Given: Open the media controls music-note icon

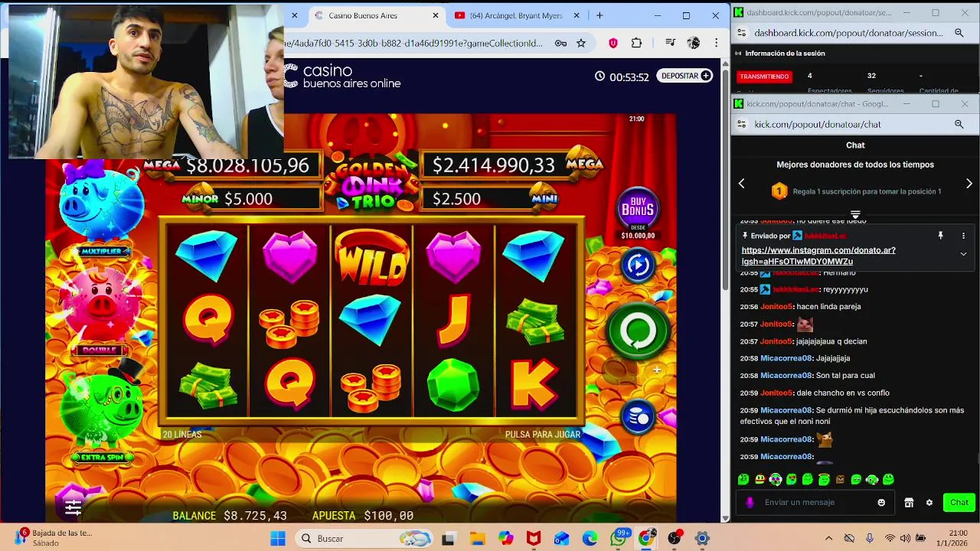Looking at the screenshot, I should coord(670,43).
